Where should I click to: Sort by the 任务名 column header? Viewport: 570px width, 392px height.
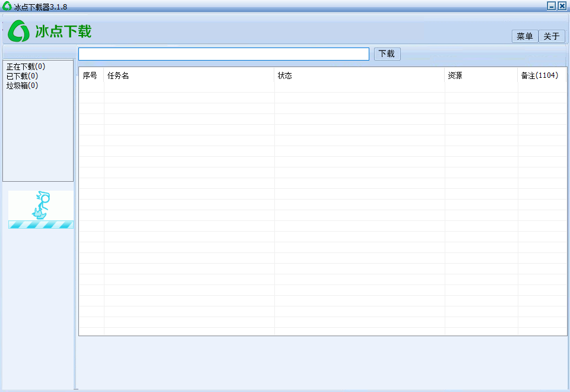[x=189, y=75]
